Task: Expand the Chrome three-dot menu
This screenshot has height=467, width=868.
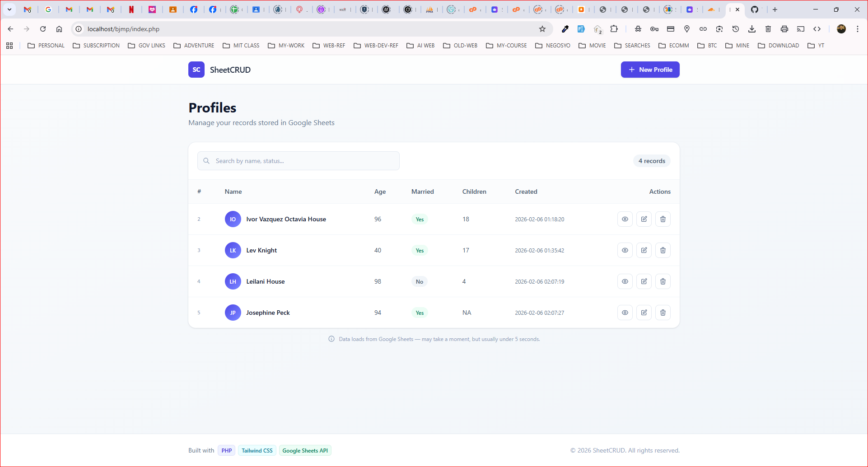Action: click(857, 29)
